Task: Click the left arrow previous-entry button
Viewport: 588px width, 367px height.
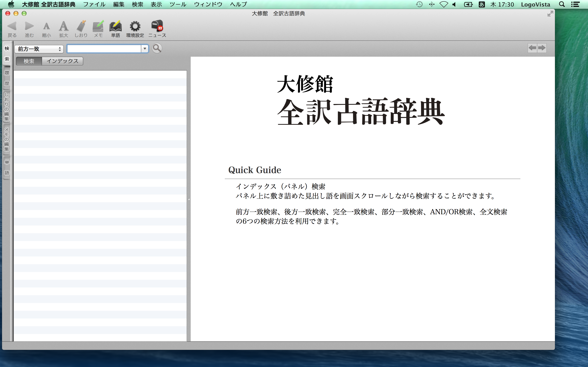Action: coord(532,48)
